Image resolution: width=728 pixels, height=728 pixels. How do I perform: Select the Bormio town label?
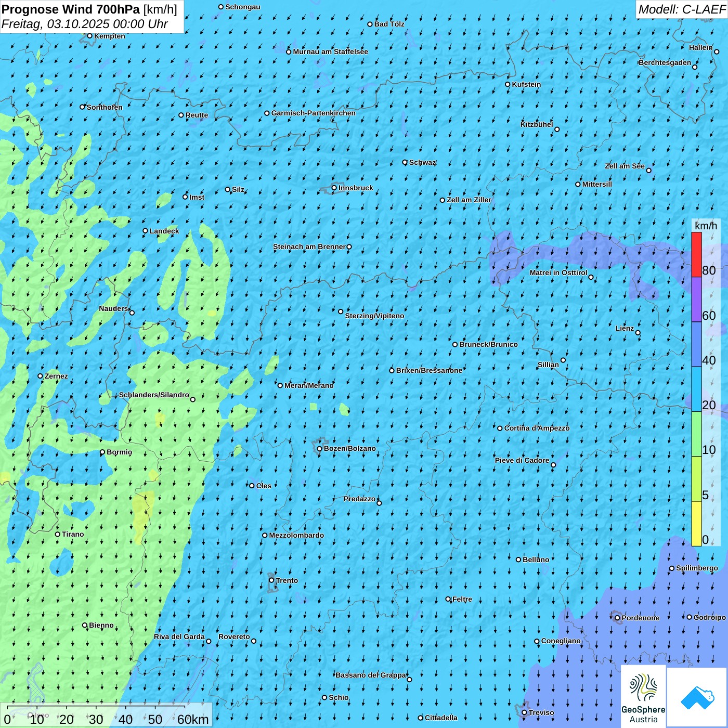119,452
